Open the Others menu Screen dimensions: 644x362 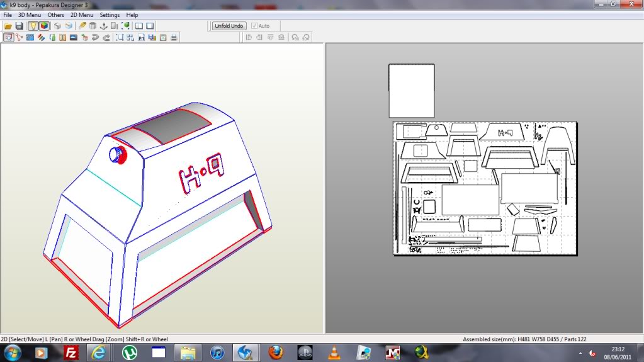tap(55, 14)
